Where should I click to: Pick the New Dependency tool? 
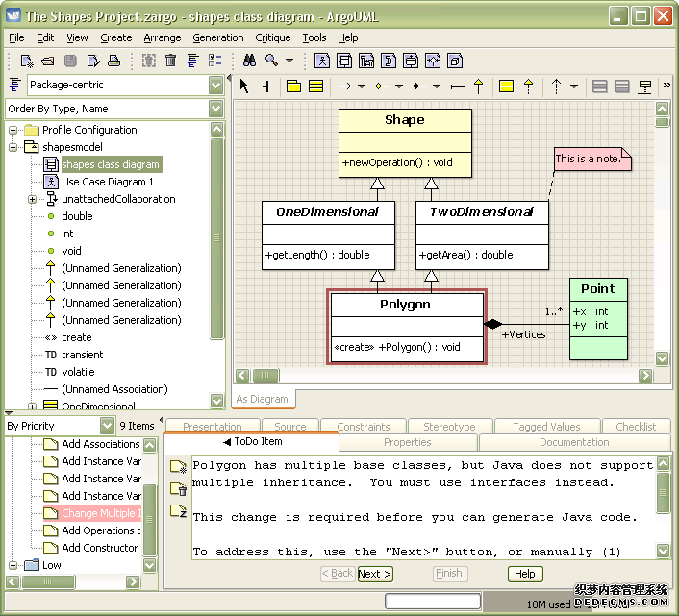click(557, 86)
